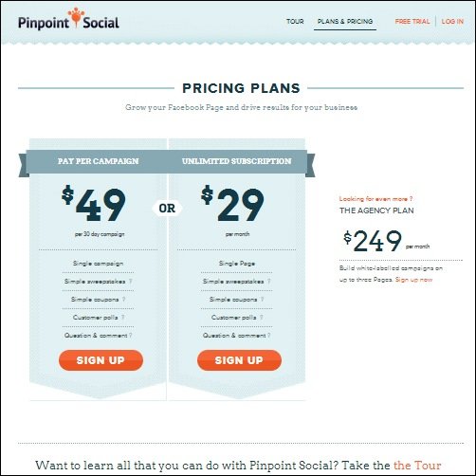Show help for Unlimited Subscription simple coupons
476x476 pixels.
pos(262,300)
